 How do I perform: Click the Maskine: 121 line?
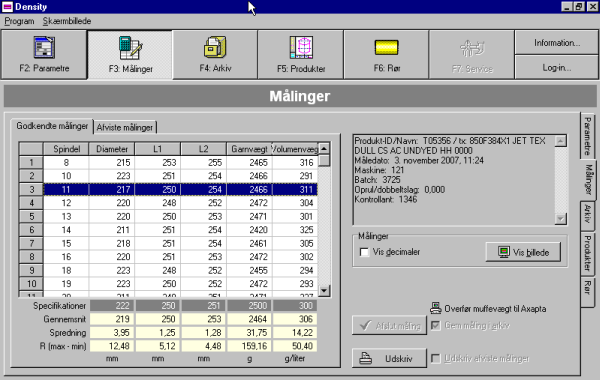point(379,170)
